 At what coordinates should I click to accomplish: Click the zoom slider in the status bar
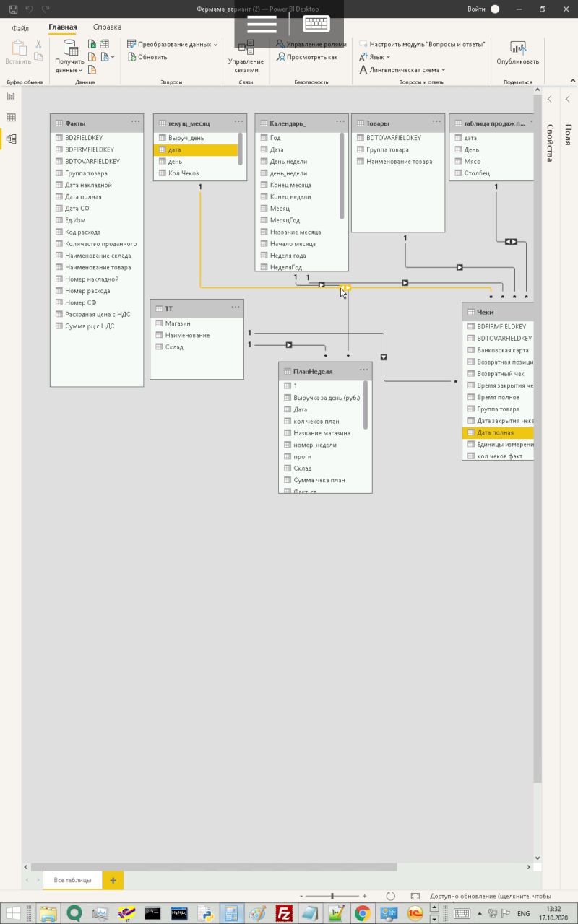pos(333,896)
